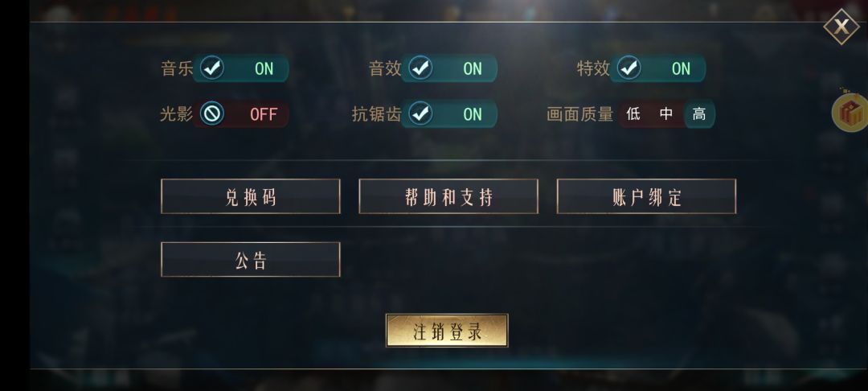This screenshot has height=391, width=868.
Task: Set 画面质量 to 中 (medium)
Action: point(666,114)
